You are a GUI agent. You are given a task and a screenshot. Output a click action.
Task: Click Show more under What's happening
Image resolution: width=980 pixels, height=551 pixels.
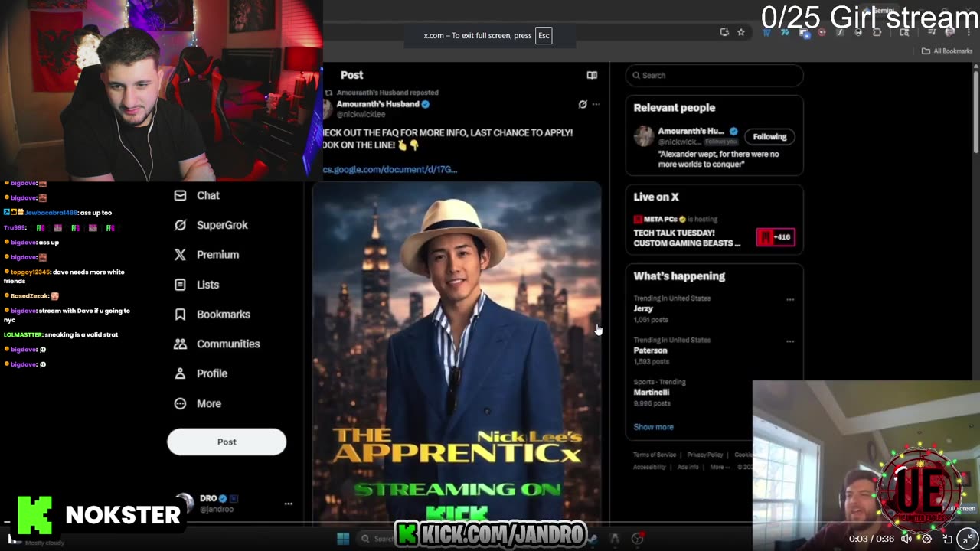(653, 427)
